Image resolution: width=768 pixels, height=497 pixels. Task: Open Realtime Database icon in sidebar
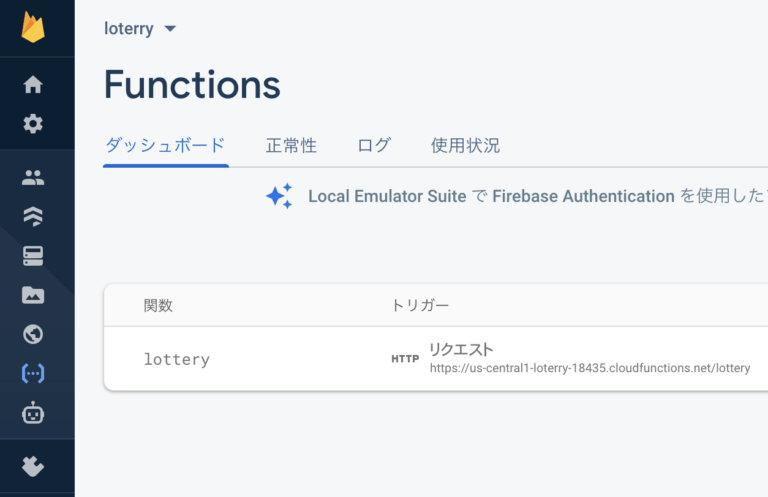pos(33,256)
